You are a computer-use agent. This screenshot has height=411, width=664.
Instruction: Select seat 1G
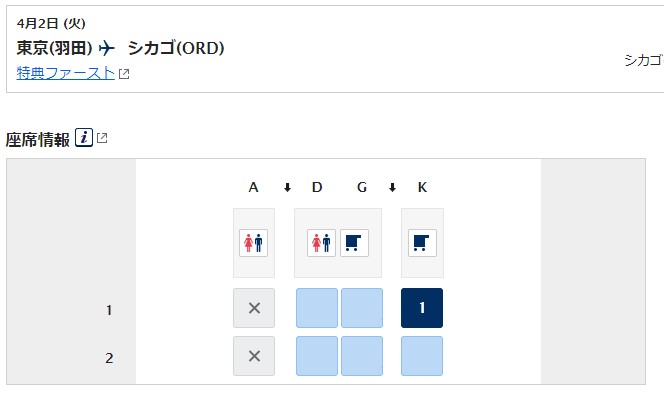click(x=362, y=308)
